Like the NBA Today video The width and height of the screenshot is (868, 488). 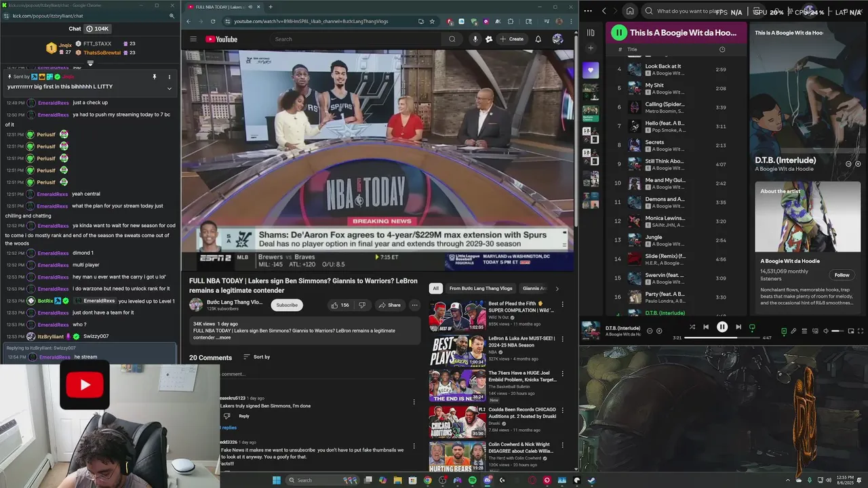(340, 305)
